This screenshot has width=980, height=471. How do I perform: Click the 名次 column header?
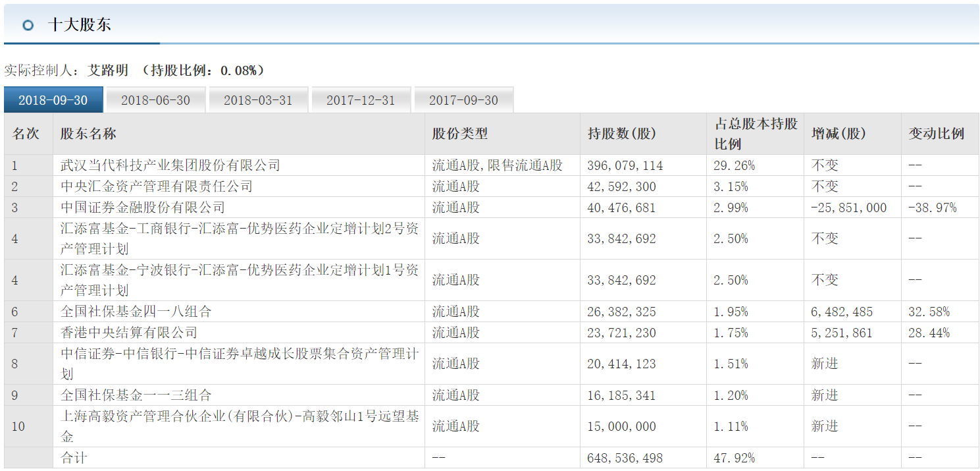click(26, 134)
